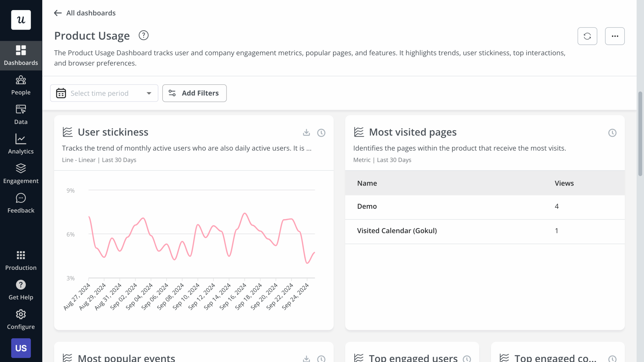Click Add Filters
This screenshot has height=362, width=644.
194,93
